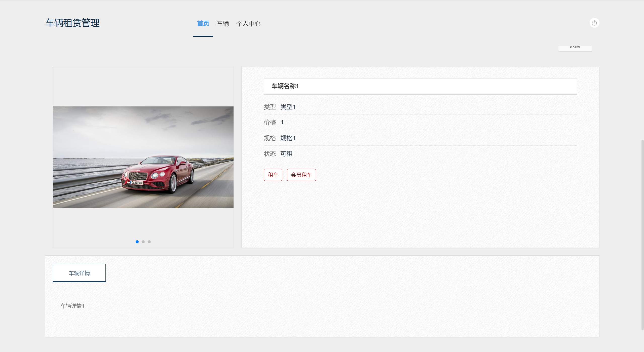Click the 车辆租赁管理 site title

[72, 23]
